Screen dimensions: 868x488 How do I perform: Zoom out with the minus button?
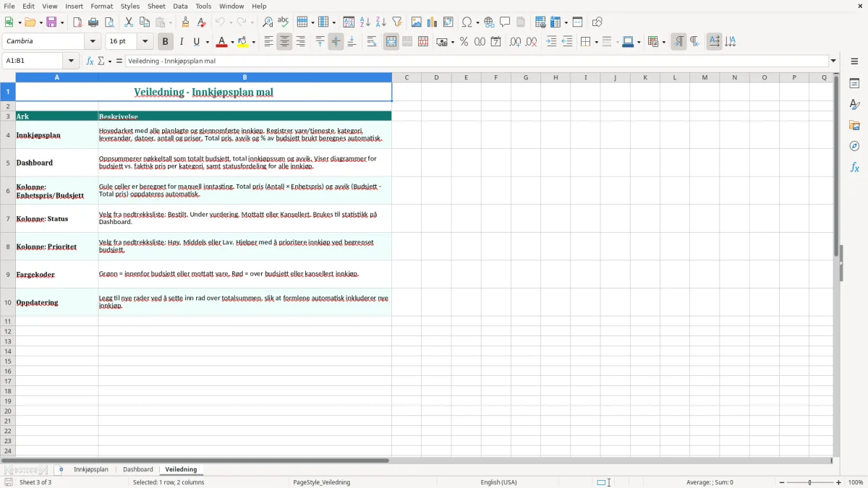782,482
